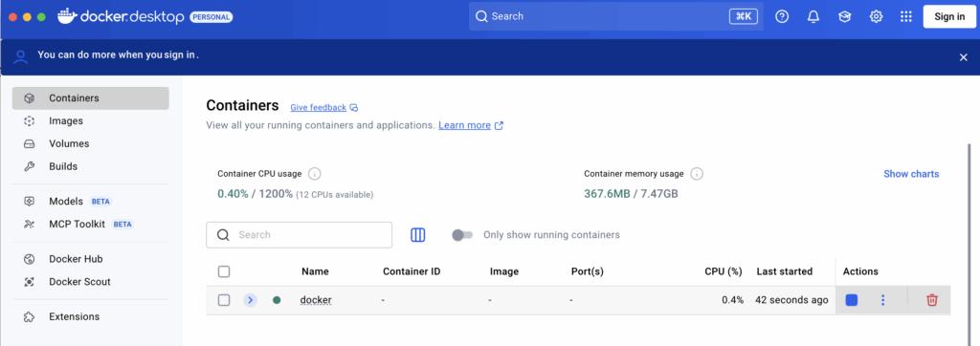Viewport: 980px width, 346px height.
Task: Click the Docker Scout icon in sidebar
Action: point(29,282)
